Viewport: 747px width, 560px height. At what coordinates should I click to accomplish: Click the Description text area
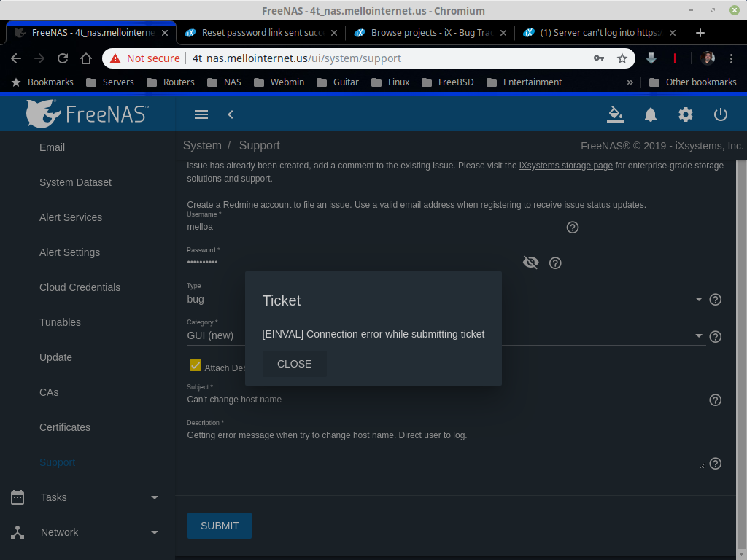[x=446, y=450]
